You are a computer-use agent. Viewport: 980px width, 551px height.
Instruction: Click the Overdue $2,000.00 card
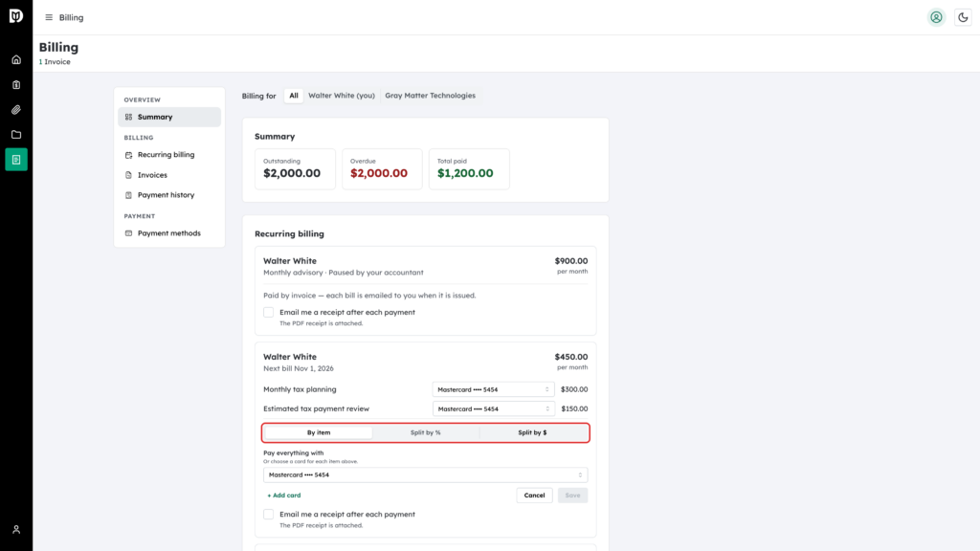(x=382, y=169)
